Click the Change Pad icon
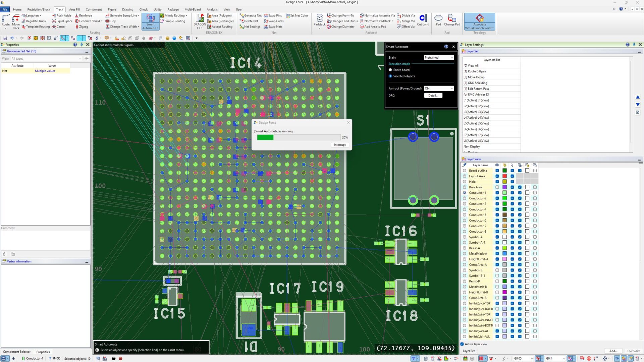The height and width of the screenshot is (362, 644). [x=452, y=20]
